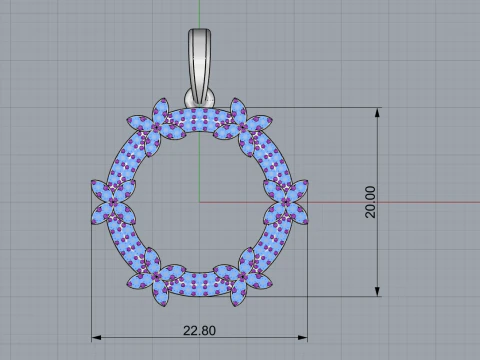Select the 20.00 height dimension text
Screen dimensions: 480x360
(x=370, y=202)
